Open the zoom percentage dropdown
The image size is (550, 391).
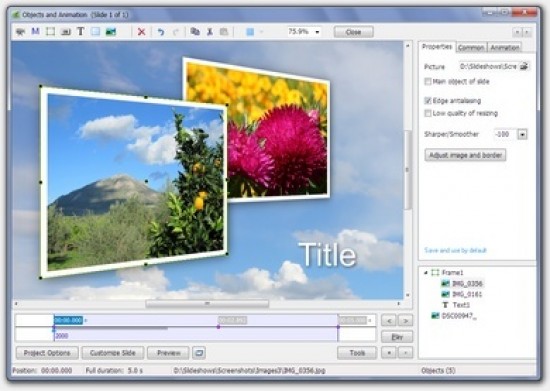click(317, 32)
